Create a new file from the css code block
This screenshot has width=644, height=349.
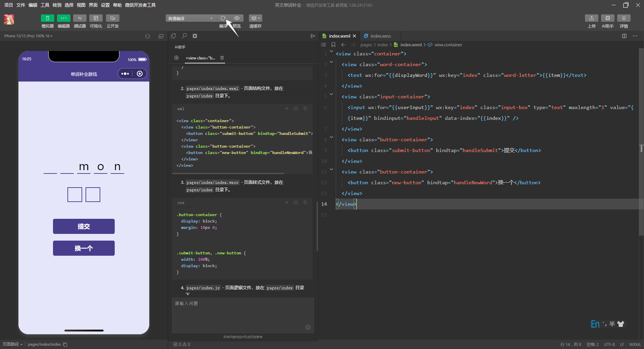pos(296,202)
